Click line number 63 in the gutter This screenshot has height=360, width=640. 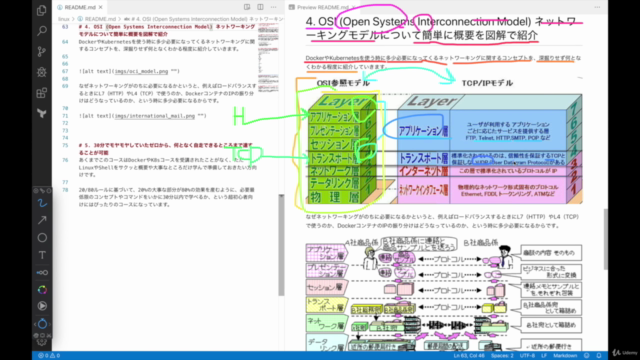coord(65,27)
